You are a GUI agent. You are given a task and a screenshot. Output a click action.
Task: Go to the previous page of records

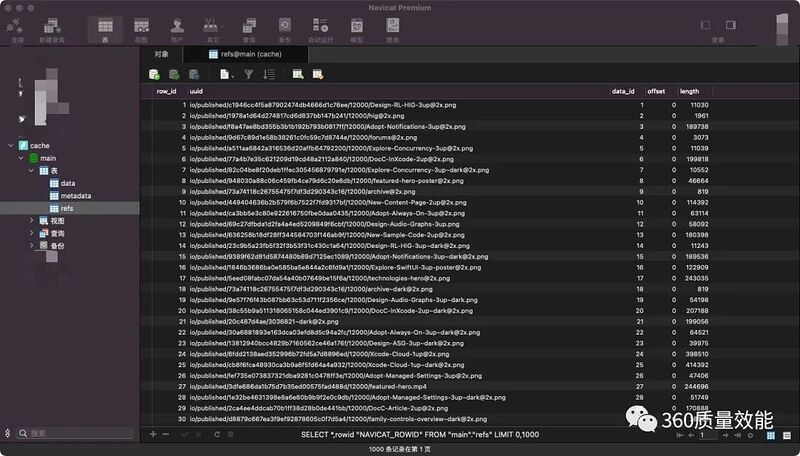point(691,435)
